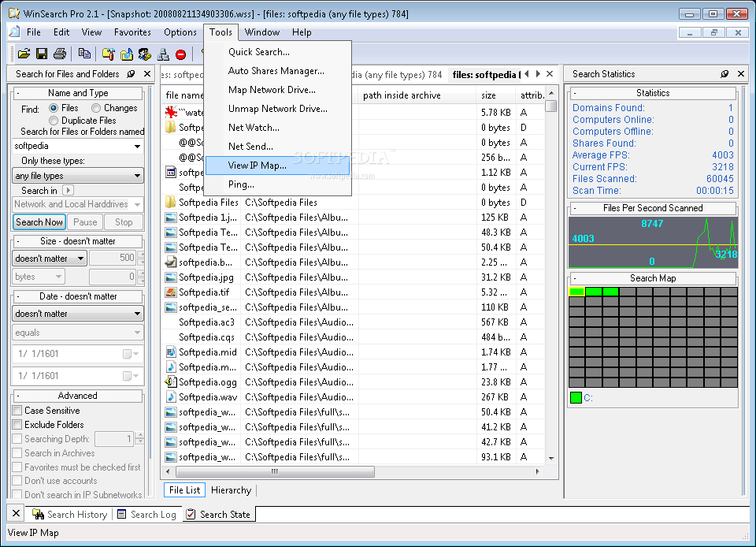The width and height of the screenshot is (756, 547).
Task: Switch to the Hierarchy tab
Action: point(231,490)
